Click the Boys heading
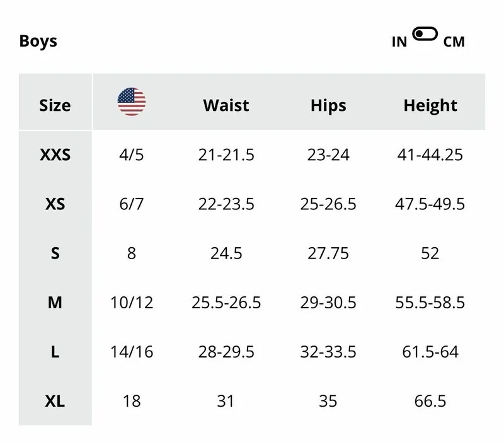The width and height of the screenshot is (504, 442). pos(38,41)
